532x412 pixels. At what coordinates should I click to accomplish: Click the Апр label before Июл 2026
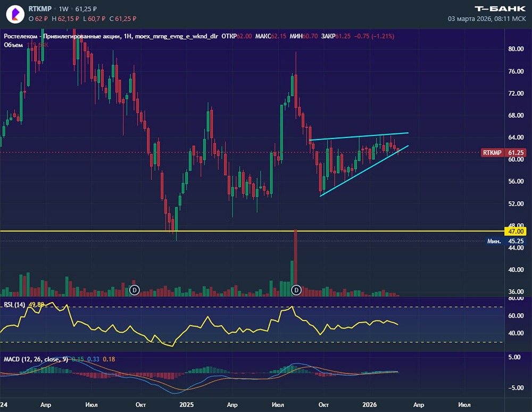click(418, 405)
